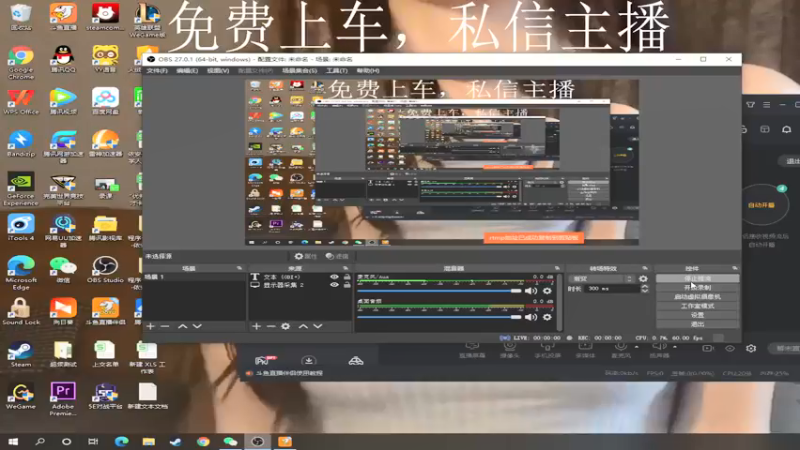Click the car icon in Douyu window
The image size is (800, 450).
coord(356,361)
